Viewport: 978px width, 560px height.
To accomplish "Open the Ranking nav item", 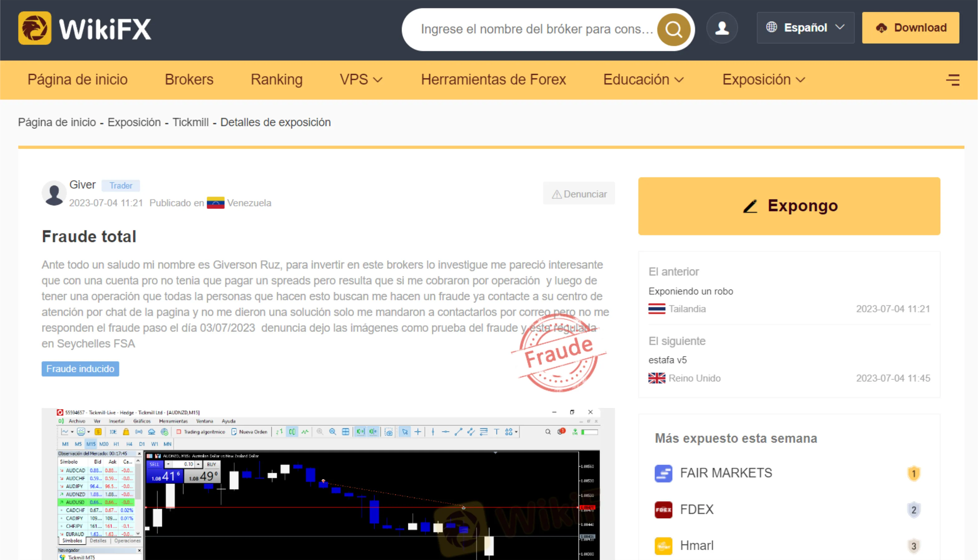I will (x=277, y=80).
